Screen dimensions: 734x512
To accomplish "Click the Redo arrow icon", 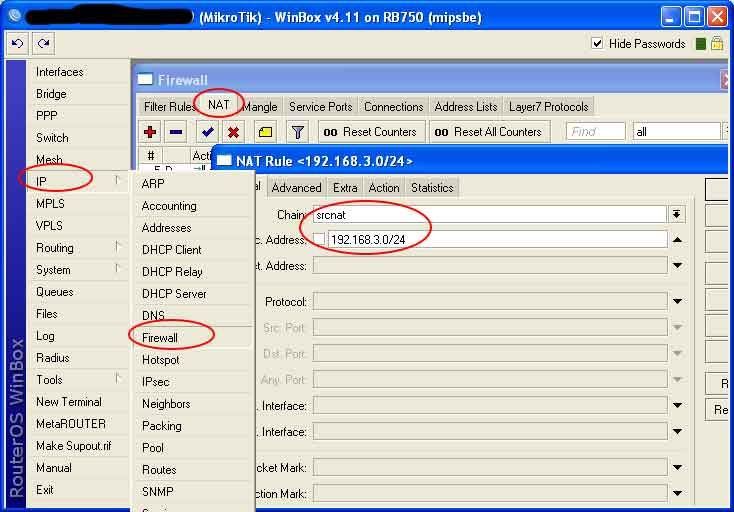I will pos(44,44).
